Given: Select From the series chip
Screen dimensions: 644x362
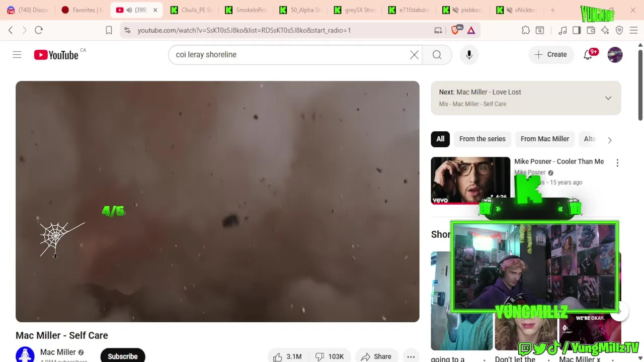Looking at the screenshot, I should [482, 139].
